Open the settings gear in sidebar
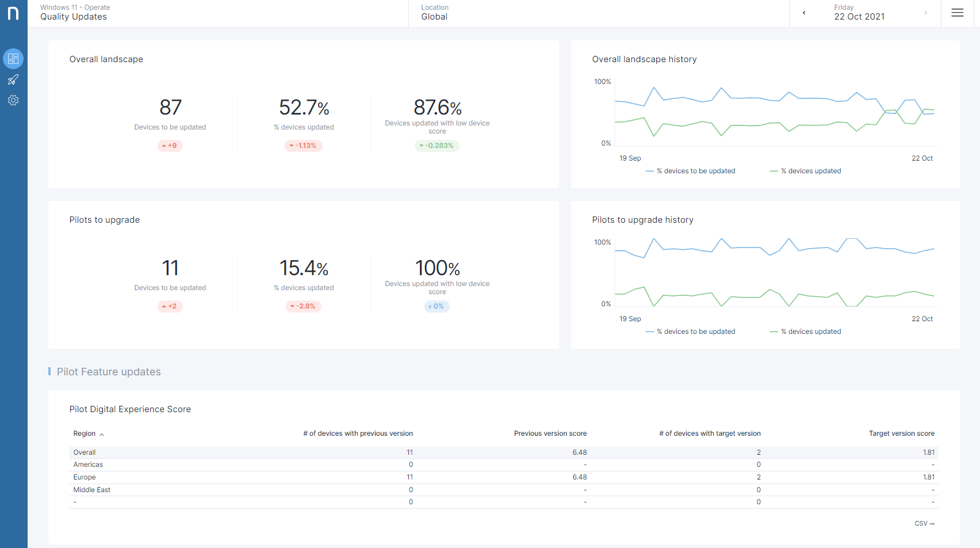 [13, 100]
